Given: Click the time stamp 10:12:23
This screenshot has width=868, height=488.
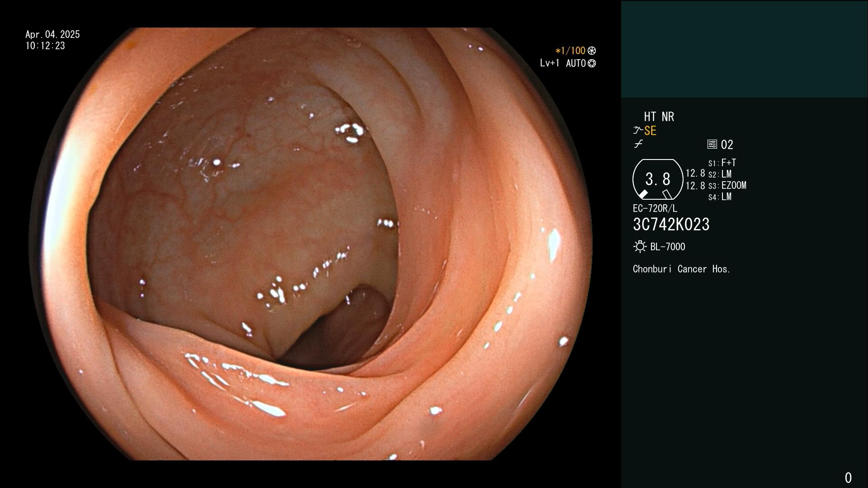Looking at the screenshot, I should coord(45,46).
